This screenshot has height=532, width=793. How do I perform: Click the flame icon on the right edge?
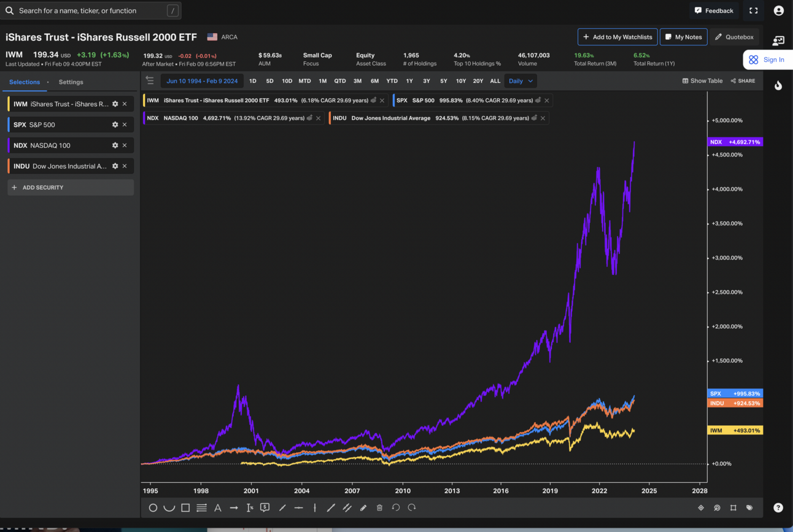777,85
